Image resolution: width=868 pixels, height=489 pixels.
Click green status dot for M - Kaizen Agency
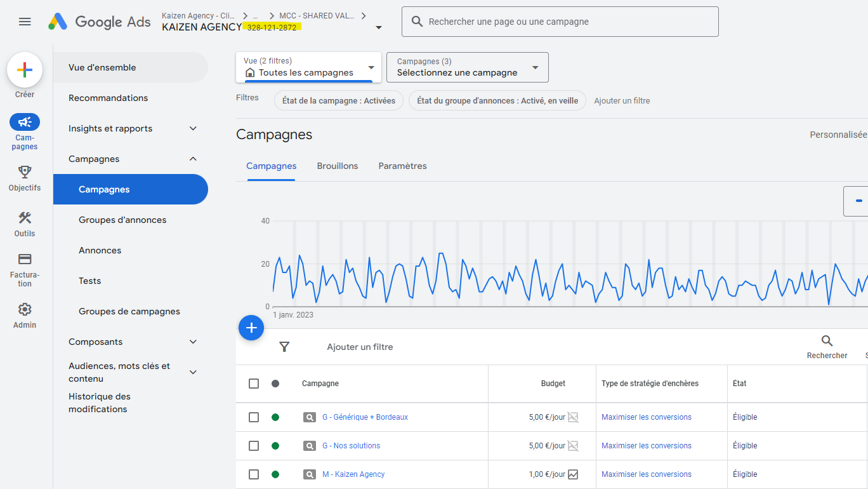click(275, 474)
